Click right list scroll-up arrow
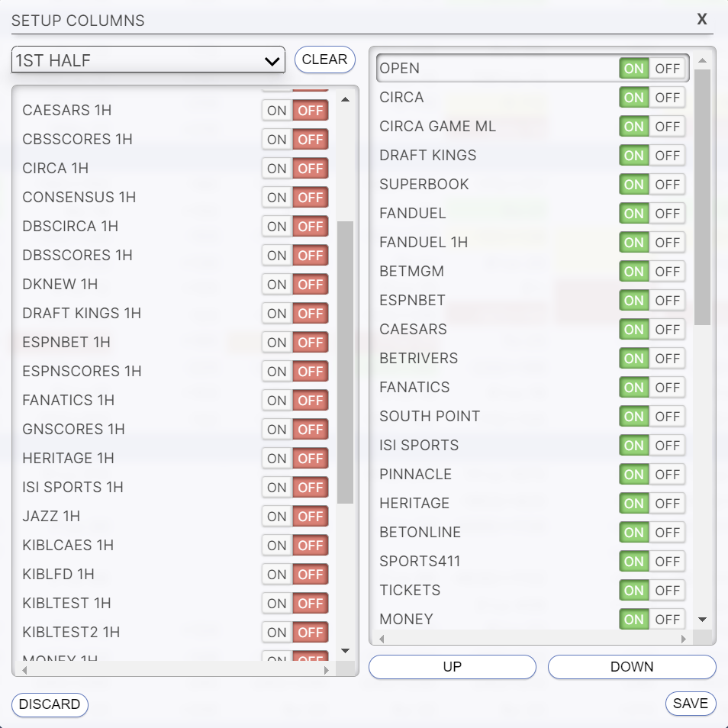The image size is (728, 728). 703,60
